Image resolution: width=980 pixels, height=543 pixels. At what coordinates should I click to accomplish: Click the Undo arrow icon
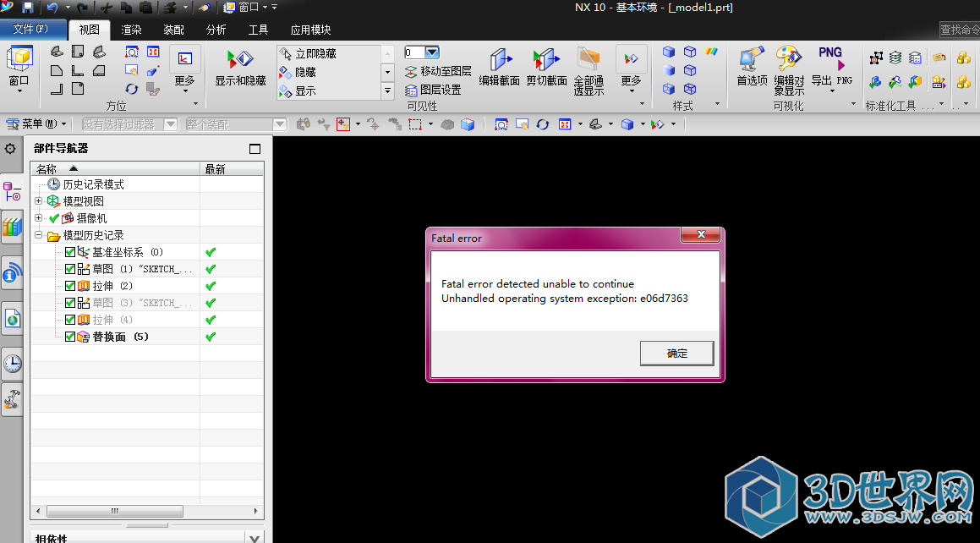52,8
